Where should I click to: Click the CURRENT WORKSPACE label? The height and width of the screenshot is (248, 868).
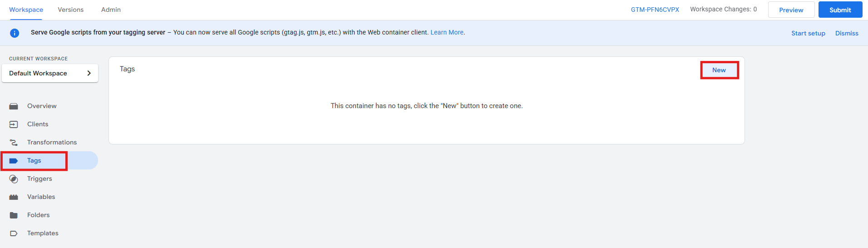point(38,59)
